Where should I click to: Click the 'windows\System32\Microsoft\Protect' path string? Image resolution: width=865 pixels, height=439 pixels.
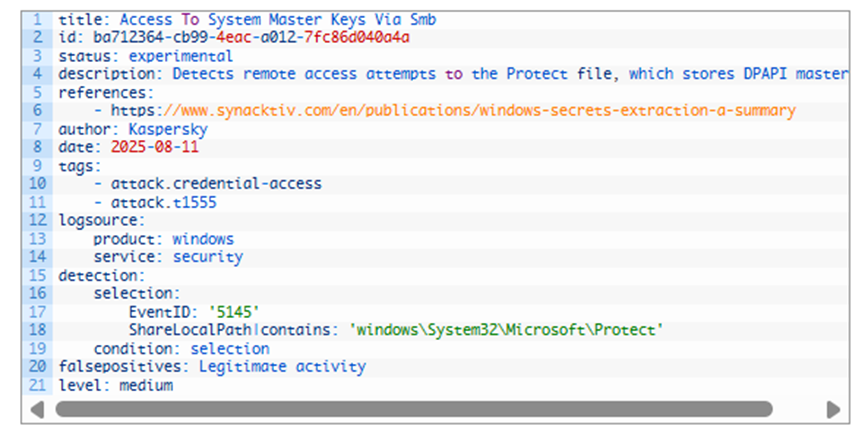click(x=506, y=330)
